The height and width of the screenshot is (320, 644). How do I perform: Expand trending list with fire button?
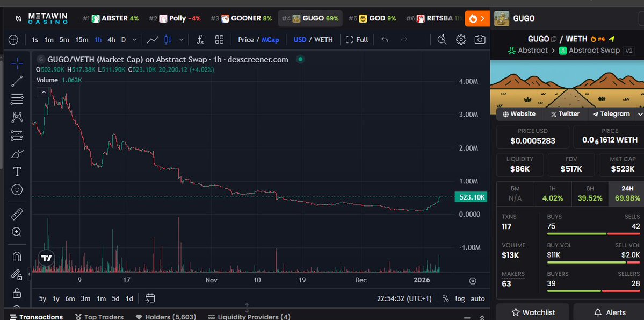pyautogui.click(x=477, y=18)
